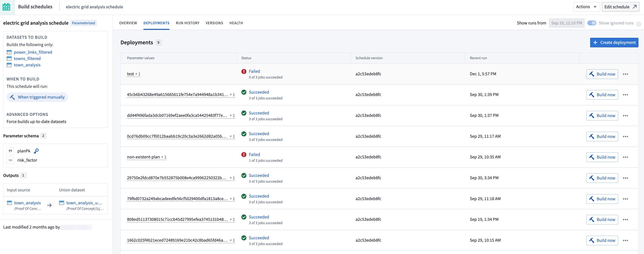Expand test parameter values with +1
Screen dimensions: 644x254
[x=138, y=74]
